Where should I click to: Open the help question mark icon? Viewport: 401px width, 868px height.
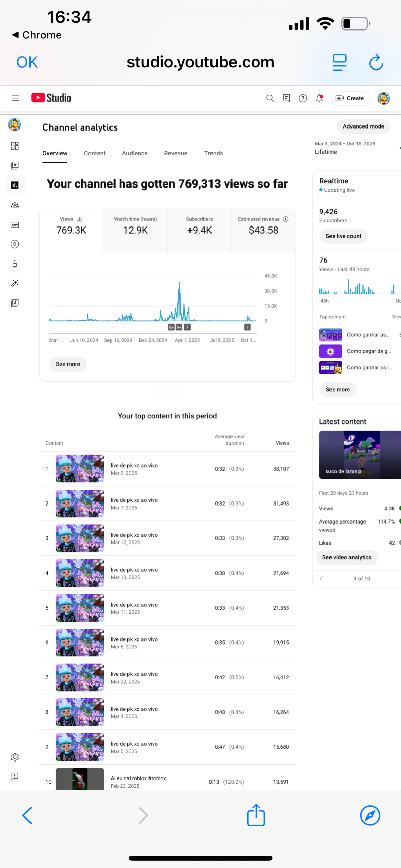(303, 98)
